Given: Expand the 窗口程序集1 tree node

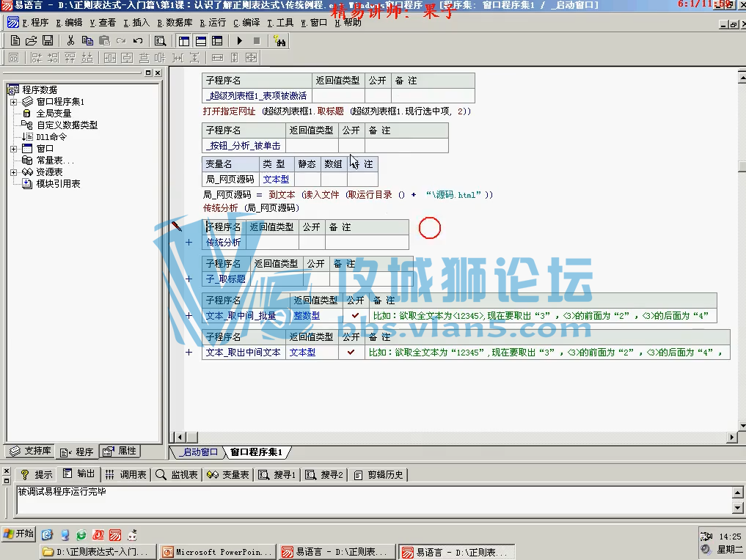Looking at the screenshot, I should [x=14, y=102].
